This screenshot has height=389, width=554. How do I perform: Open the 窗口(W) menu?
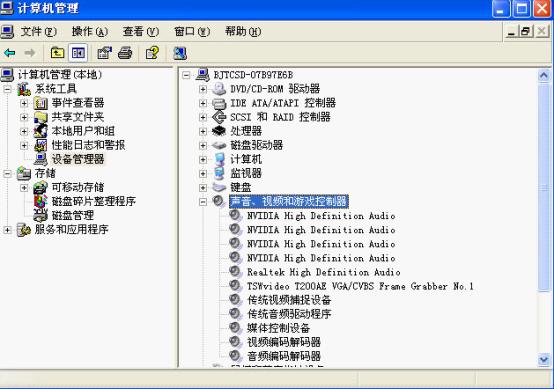192,32
